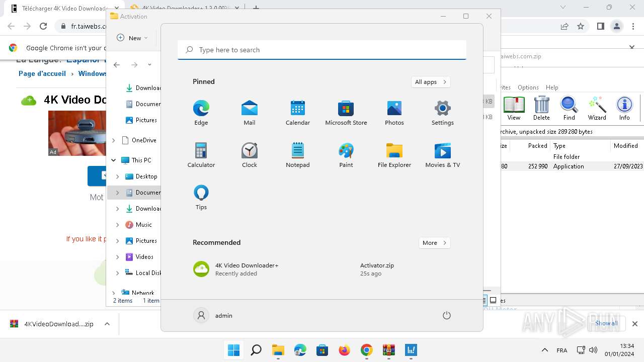Open the admin user account menu
644x362 pixels.
pyautogui.click(x=213, y=315)
